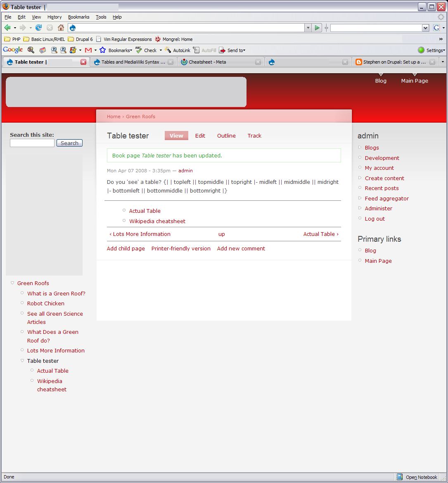Click the spell Check icon
This screenshot has width=448, height=483.
click(139, 50)
